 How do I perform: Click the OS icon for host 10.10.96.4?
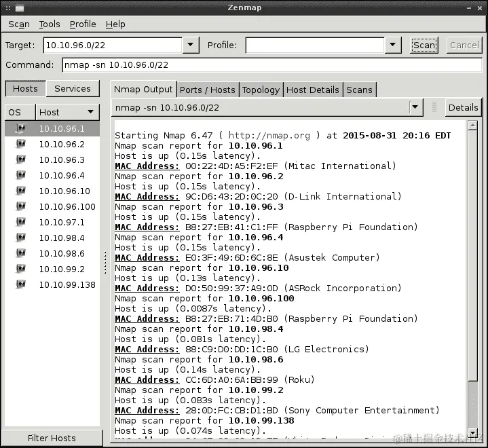(20, 175)
